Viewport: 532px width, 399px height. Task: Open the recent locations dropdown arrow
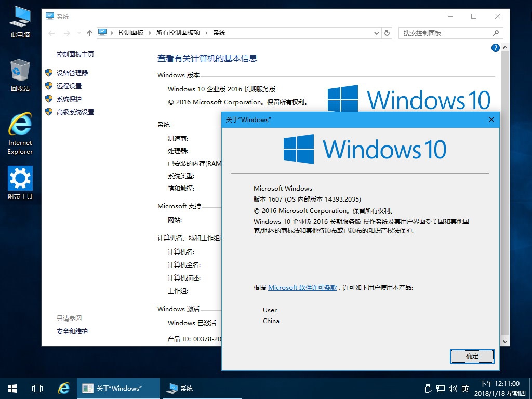(x=79, y=33)
